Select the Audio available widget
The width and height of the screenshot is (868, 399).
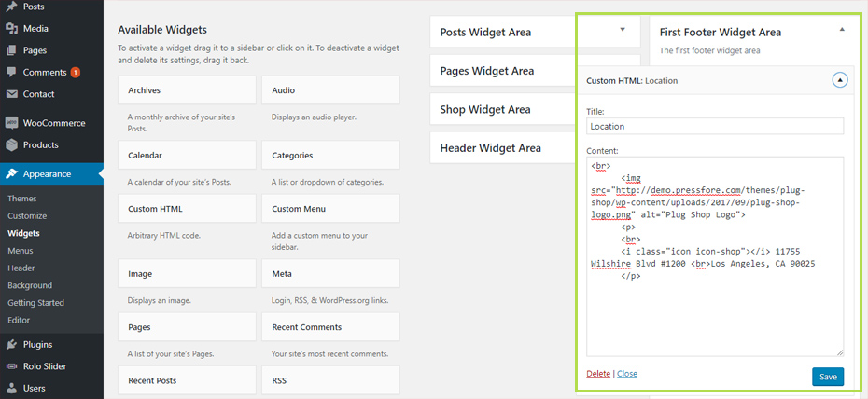(x=330, y=90)
